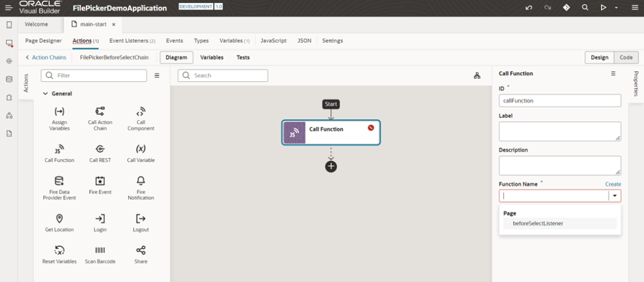The height and width of the screenshot is (282, 644).
Task: Click the Undo arrow in header
Action: [529, 8]
